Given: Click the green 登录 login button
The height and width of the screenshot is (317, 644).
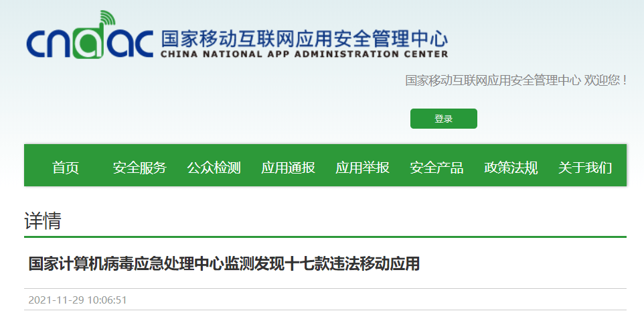Looking at the screenshot, I should point(444,119).
